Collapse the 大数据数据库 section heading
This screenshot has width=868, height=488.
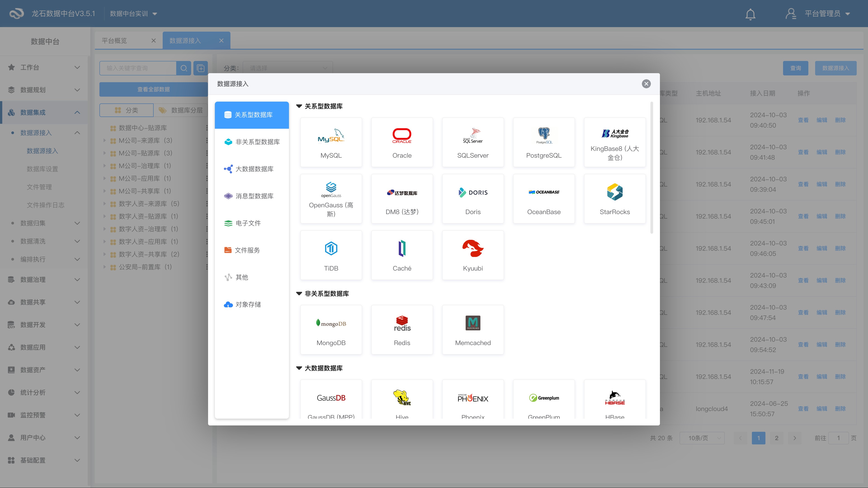point(299,368)
